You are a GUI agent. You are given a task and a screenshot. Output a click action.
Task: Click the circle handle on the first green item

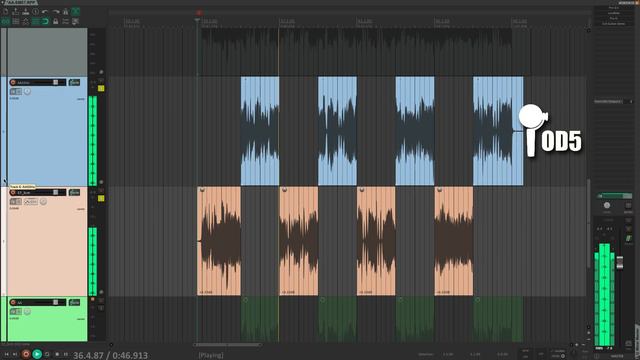(x=245, y=300)
